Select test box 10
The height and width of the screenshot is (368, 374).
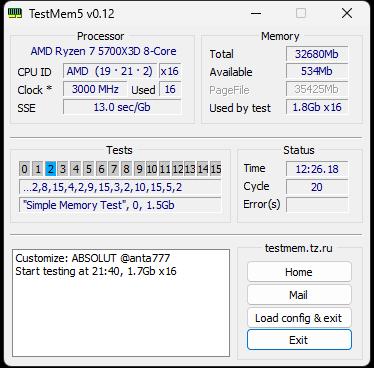[152, 169]
